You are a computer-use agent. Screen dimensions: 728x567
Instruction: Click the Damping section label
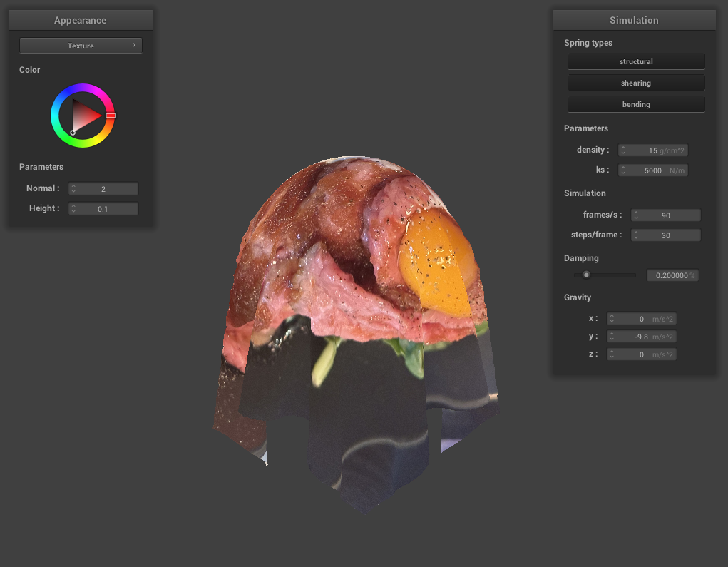click(x=581, y=258)
